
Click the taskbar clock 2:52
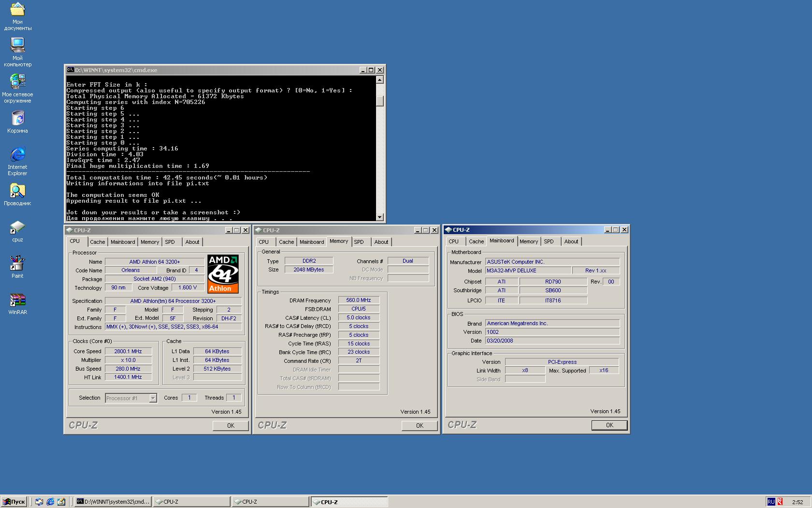[x=797, y=502]
